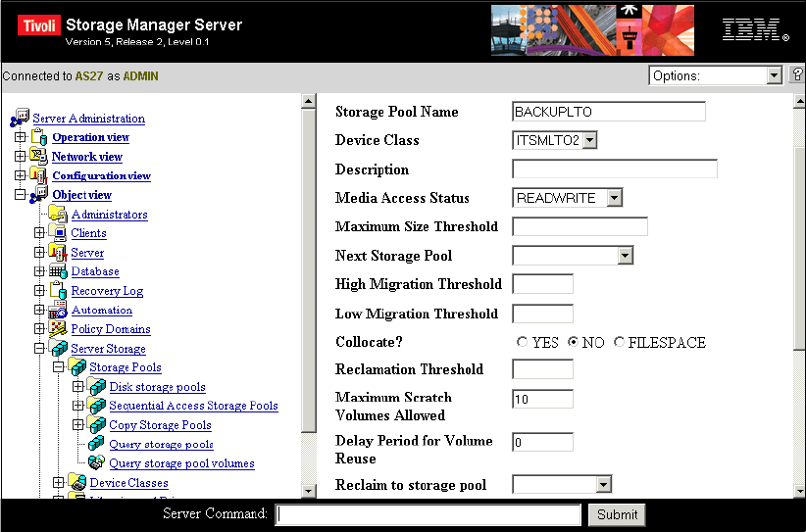The width and height of the screenshot is (806, 532).
Task: Click the Low Migration Threshold field
Action: point(543,314)
